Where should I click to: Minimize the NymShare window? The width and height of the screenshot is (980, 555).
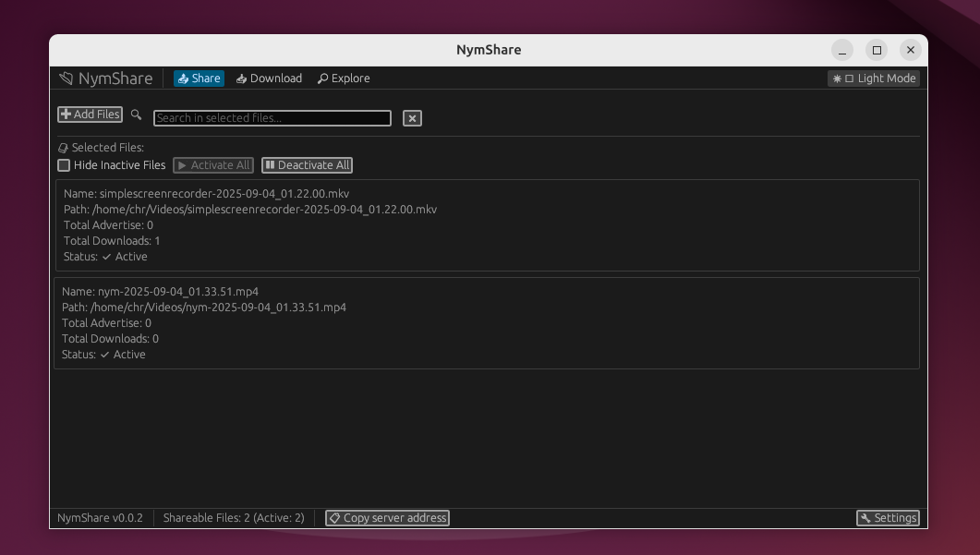tap(842, 50)
